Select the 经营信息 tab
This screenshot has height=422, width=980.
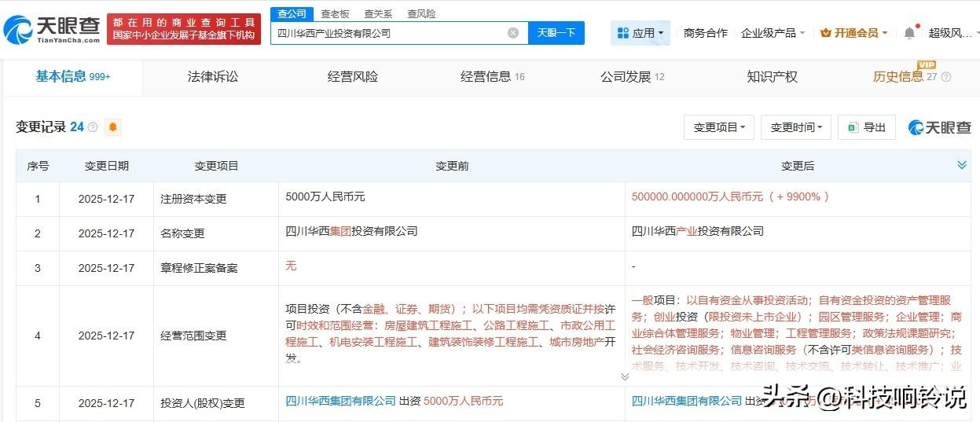(x=493, y=77)
